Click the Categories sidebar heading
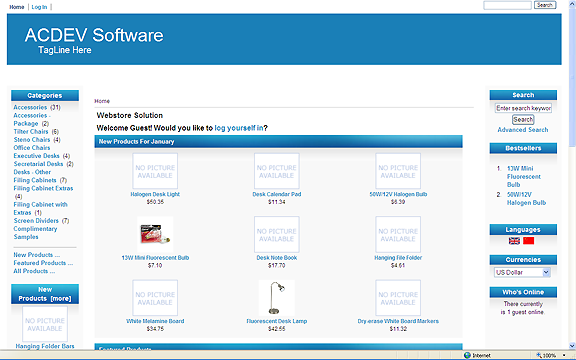The height and width of the screenshot is (360, 576). (45, 96)
